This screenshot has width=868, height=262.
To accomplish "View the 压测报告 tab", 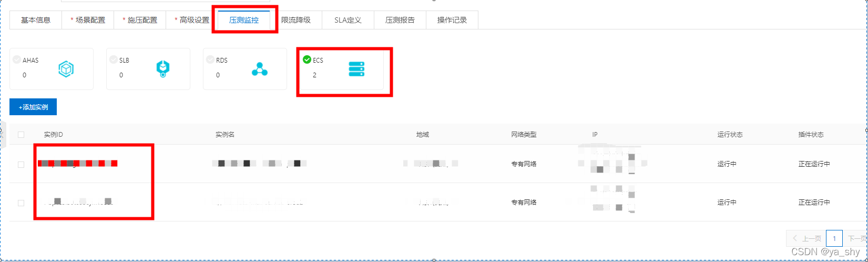I will click(400, 20).
